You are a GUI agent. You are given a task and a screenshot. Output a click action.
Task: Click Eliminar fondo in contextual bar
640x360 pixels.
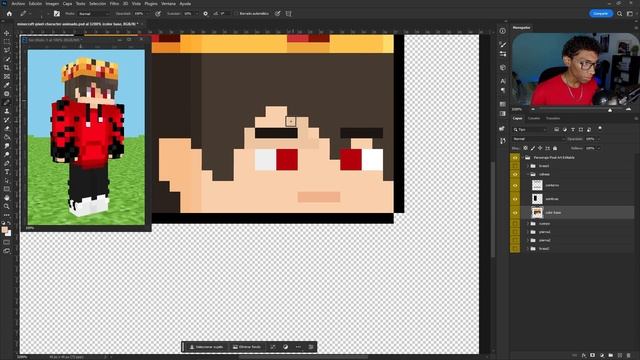pos(247,347)
